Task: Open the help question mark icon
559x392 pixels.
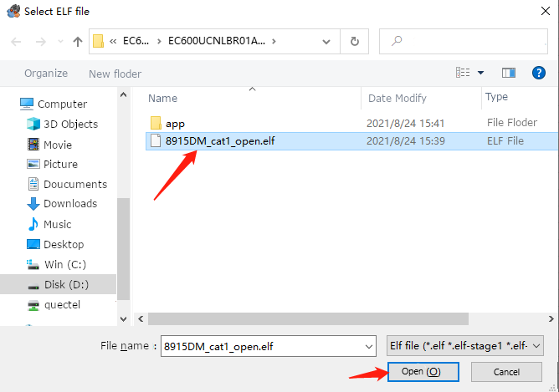Action: point(538,73)
